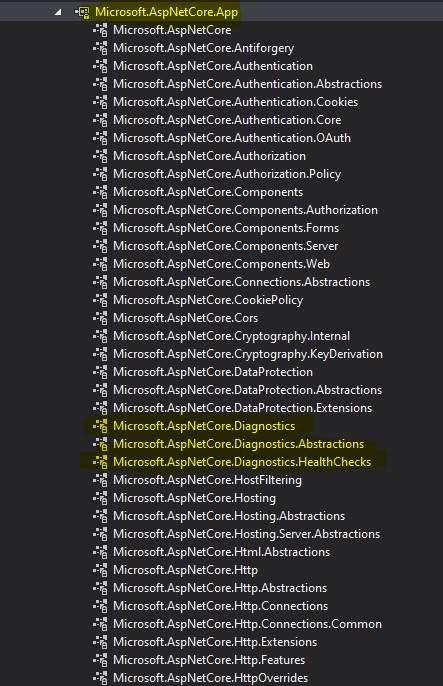Click icon beside Microsoft.AspNetCore.Authentication.OAuth
Viewport: 443px width, 686px height.
(x=100, y=138)
